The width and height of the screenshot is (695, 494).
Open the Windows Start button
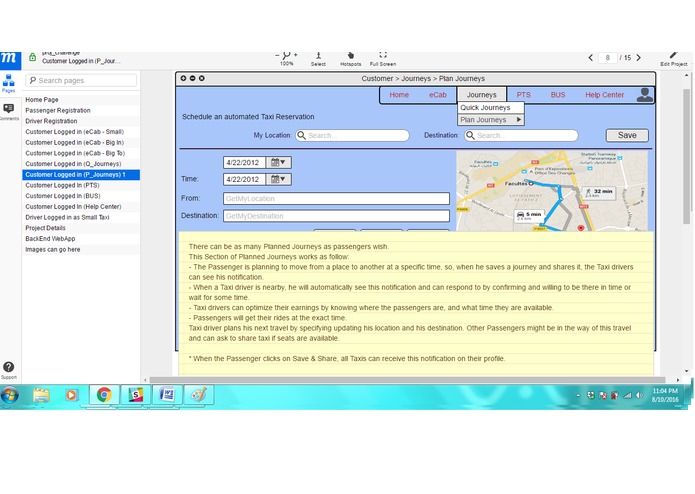[10, 395]
